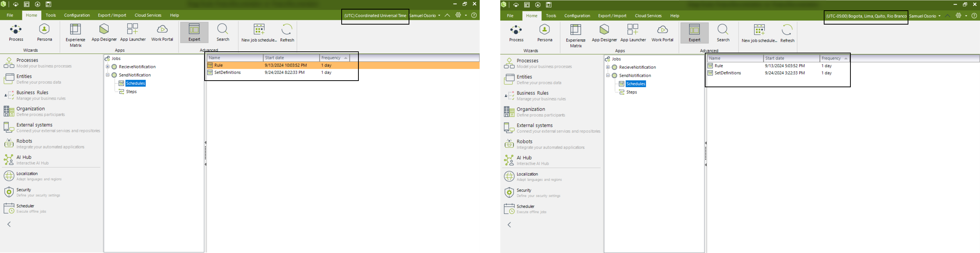
Task: Expand the RecieveNotification job in the Bogota UTC-05:00 window
Action: [x=608, y=67]
